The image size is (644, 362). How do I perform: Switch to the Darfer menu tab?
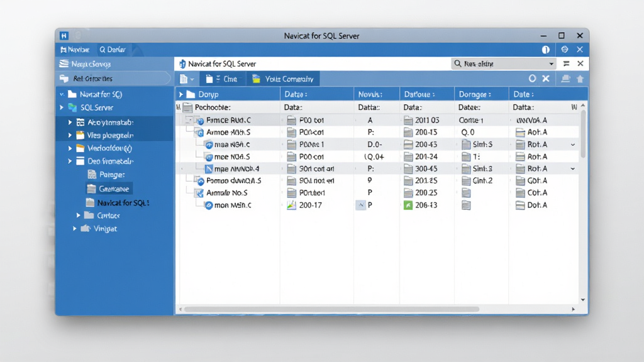[113, 50]
